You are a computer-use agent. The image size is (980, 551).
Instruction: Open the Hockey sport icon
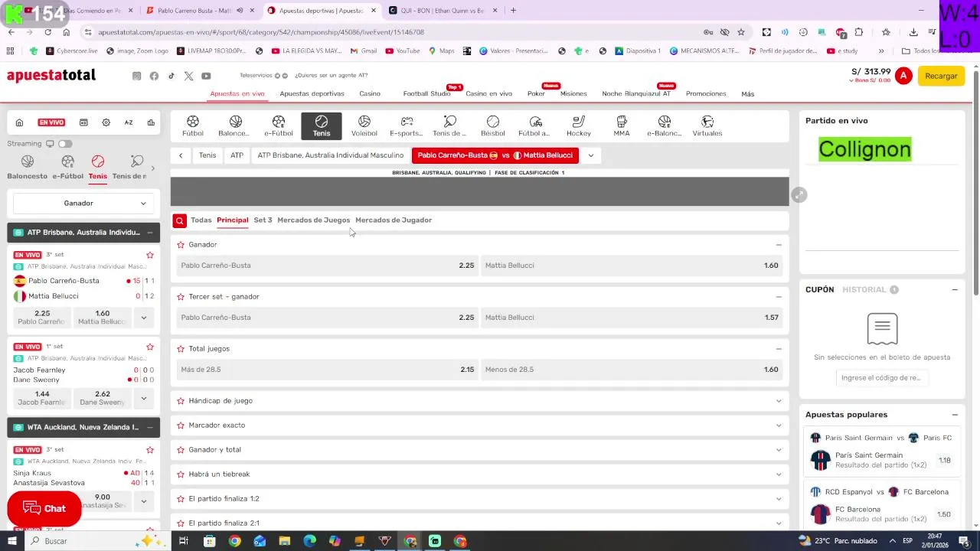click(x=579, y=126)
